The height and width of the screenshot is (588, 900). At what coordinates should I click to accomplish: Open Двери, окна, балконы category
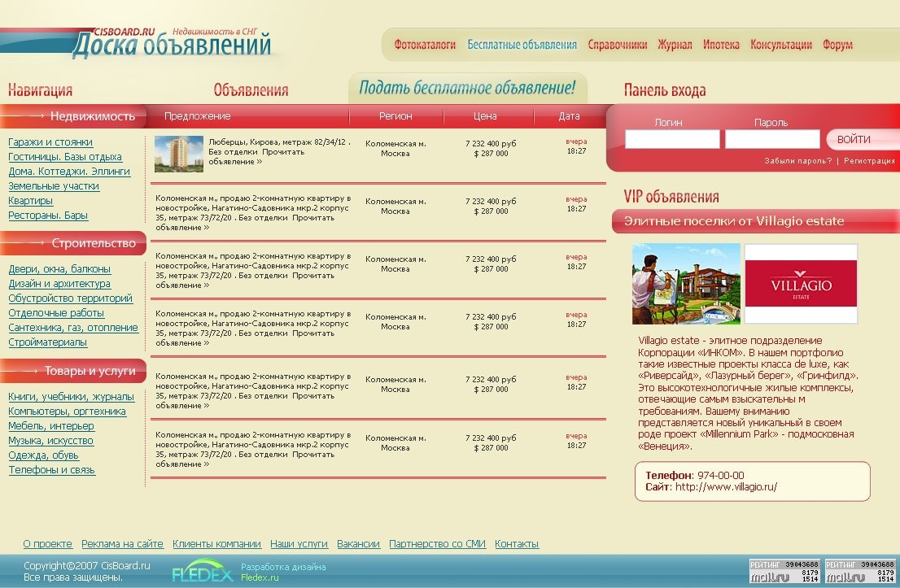[x=59, y=269]
